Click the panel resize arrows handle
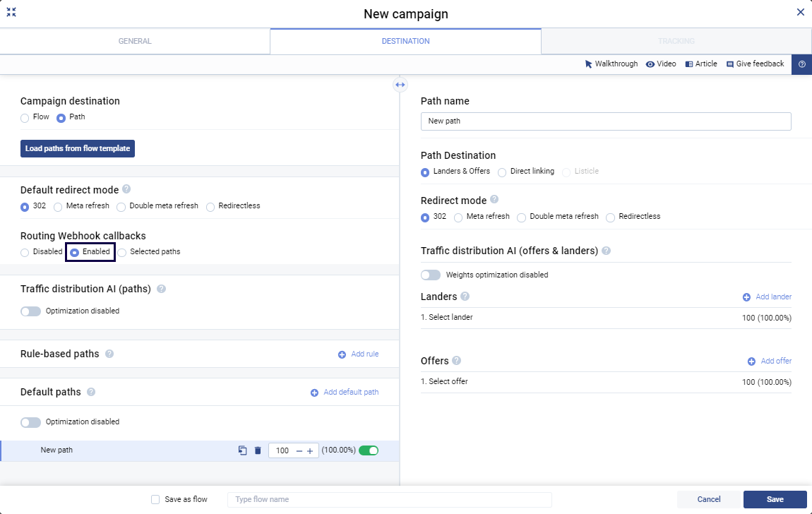This screenshot has height=514, width=812. 400,85
